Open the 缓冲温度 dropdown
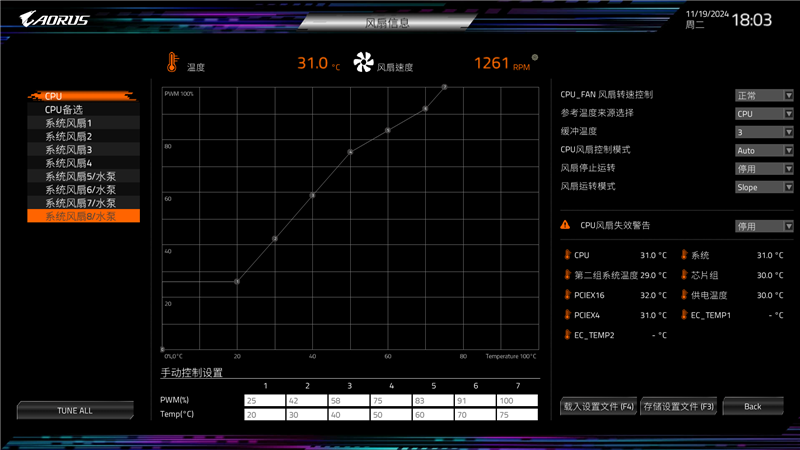Viewport: 800px width, 450px height. point(764,132)
